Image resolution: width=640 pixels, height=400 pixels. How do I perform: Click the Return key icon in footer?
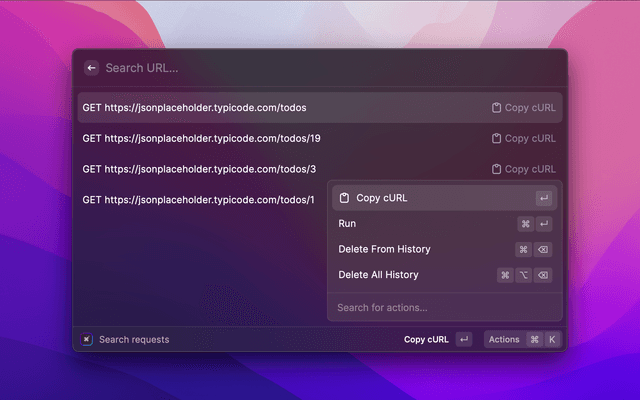[464, 340]
